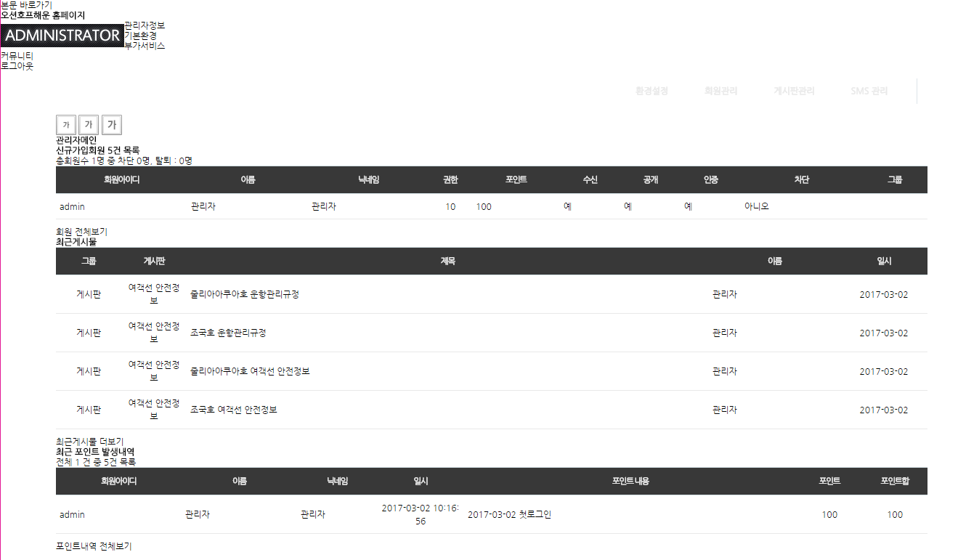Open the 환경설정 menu
Image resolution: width=958 pixels, height=560 pixels.
[651, 92]
